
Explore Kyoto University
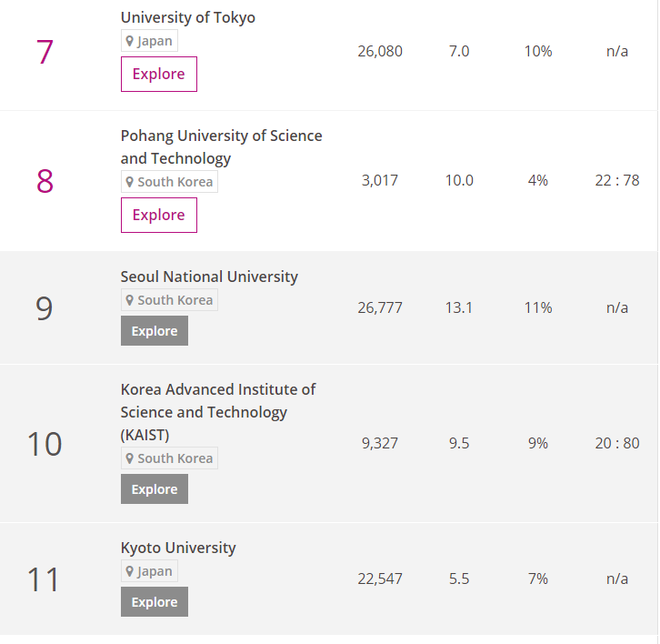click(155, 602)
